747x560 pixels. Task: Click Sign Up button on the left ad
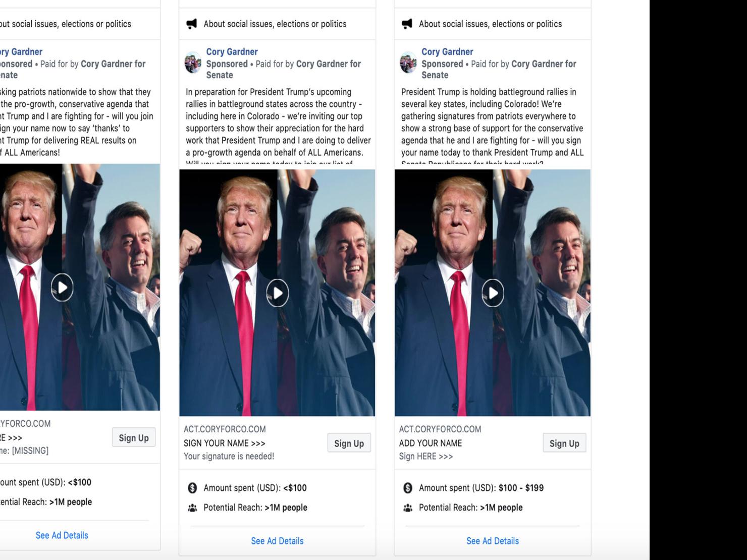tap(134, 437)
